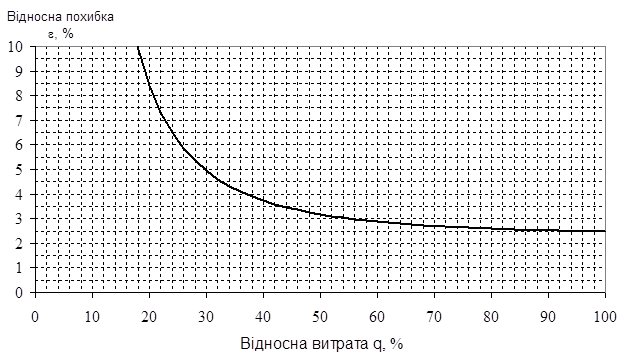This screenshot has width=624, height=362.
Task: Click the 'ε, %' axis unit label
Action: [x=60, y=34]
